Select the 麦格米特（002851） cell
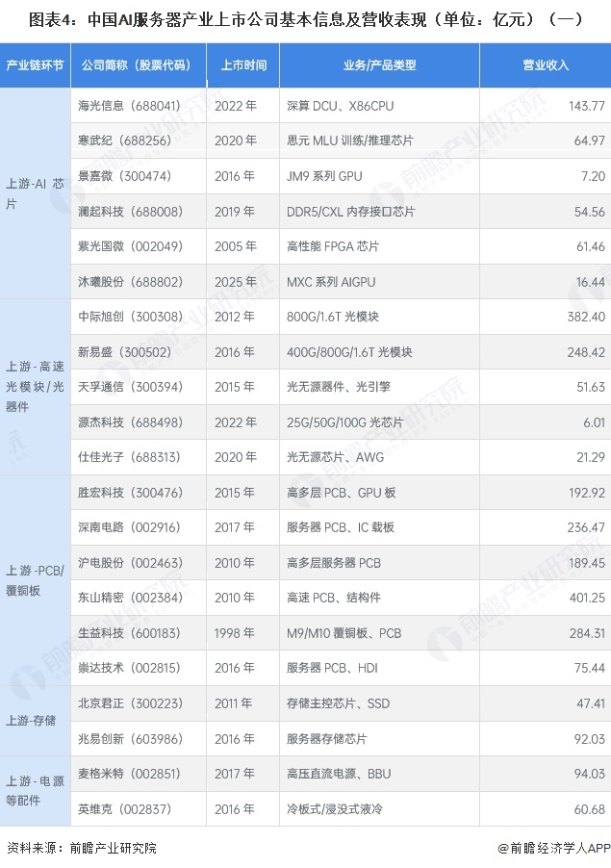This screenshot has width=611, height=868. tap(139, 774)
